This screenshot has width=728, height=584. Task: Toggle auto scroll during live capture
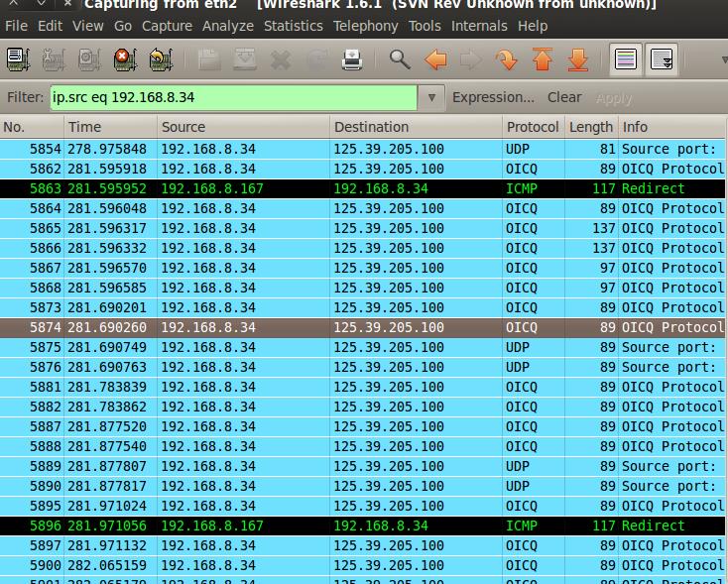click(662, 59)
